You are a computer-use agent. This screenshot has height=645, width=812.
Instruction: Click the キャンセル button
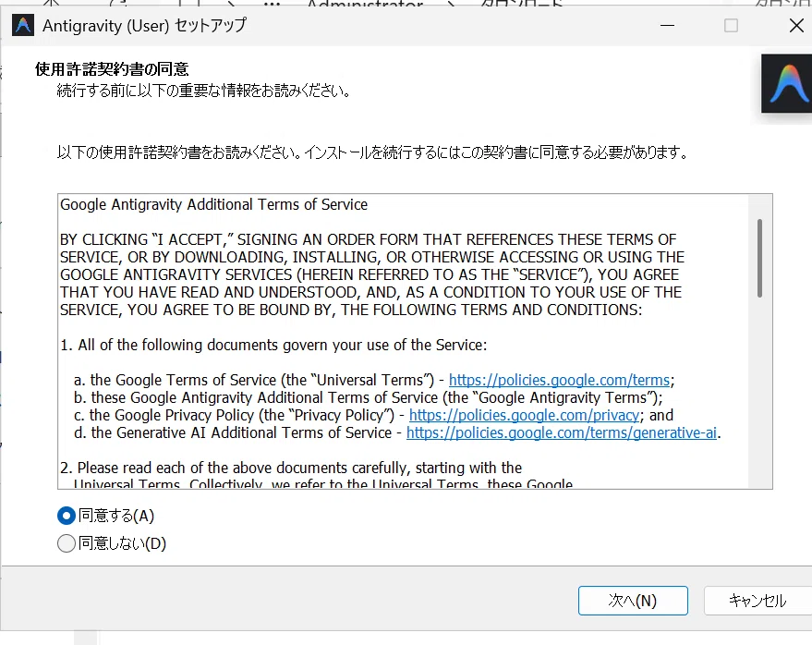click(757, 601)
